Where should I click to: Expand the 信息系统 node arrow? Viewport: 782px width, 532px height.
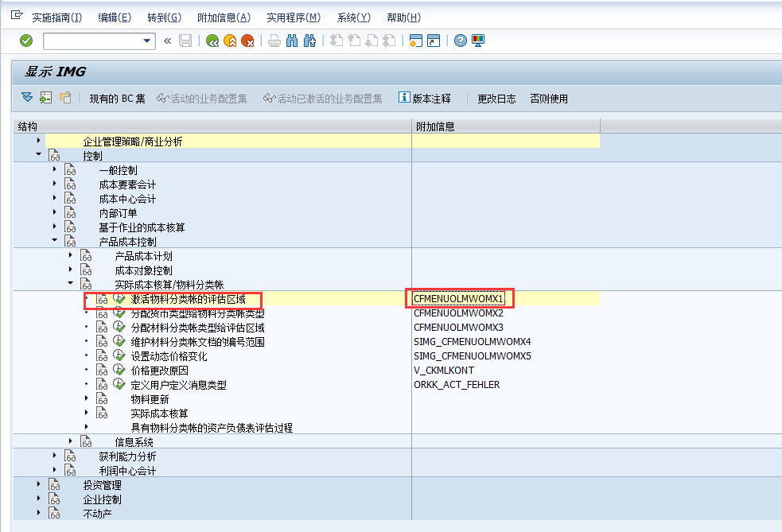70,439
